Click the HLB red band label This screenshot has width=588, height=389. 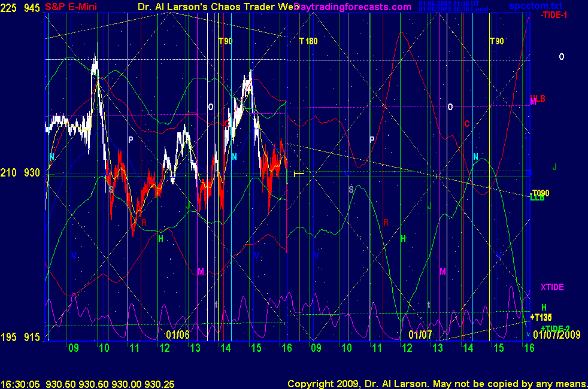538,99
